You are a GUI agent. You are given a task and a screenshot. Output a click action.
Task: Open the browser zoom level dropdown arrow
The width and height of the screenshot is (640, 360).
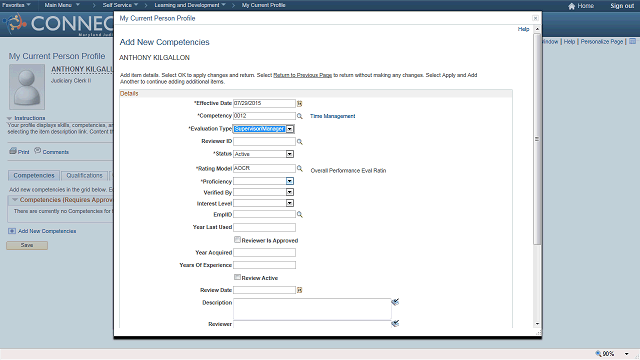pyautogui.click(x=627, y=354)
